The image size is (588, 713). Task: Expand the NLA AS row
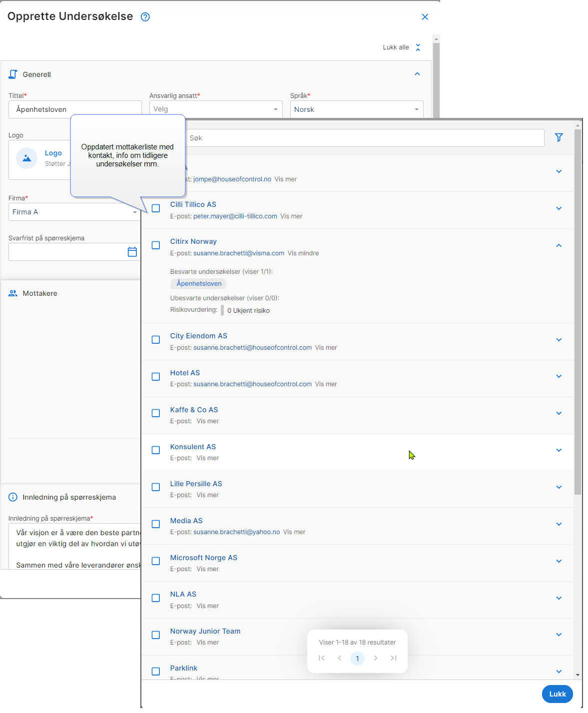pyautogui.click(x=559, y=598)
